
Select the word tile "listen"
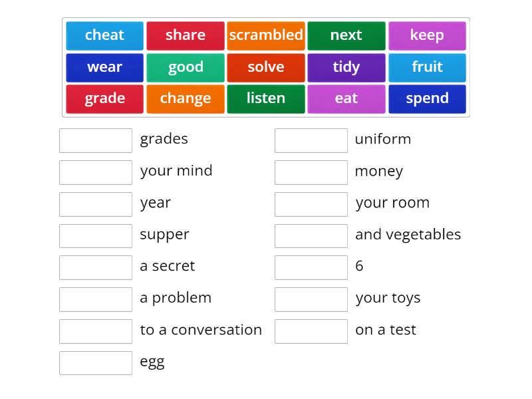tap(266, 98)
